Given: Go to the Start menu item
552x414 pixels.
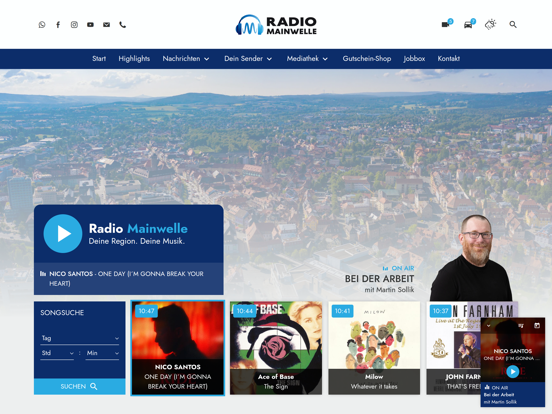Looking at the screenshot, I should 99,59.
